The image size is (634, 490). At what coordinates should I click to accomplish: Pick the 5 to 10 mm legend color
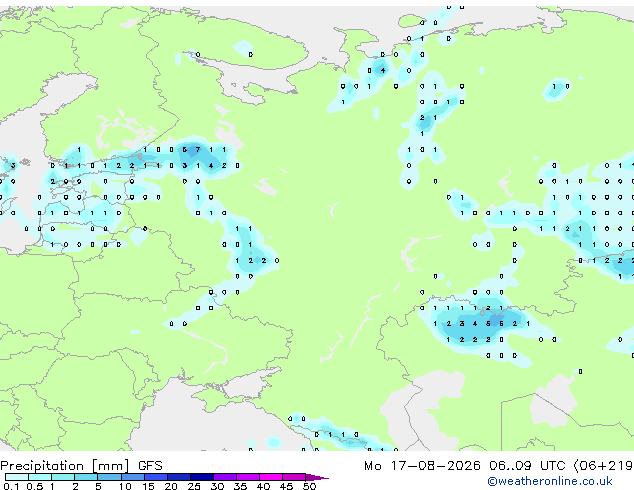click(109, 477)
